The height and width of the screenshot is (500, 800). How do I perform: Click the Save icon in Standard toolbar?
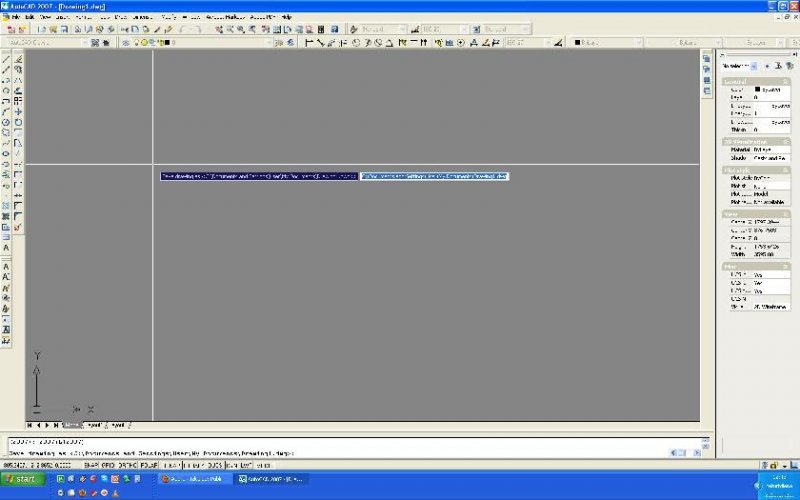(64, 29)
